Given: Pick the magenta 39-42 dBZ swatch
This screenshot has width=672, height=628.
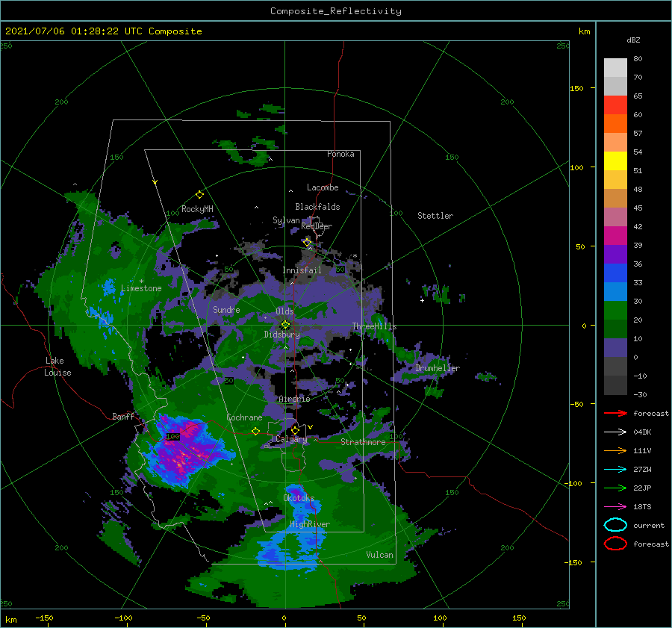Looking at the screenshot, I should pyautogui.click(x=615, y=236).
